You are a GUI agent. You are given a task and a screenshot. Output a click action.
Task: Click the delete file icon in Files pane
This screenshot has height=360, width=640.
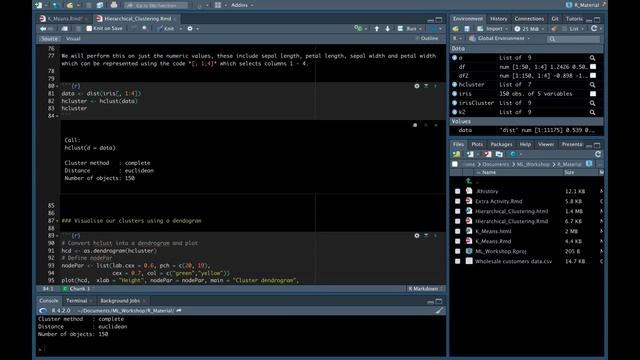487,154
